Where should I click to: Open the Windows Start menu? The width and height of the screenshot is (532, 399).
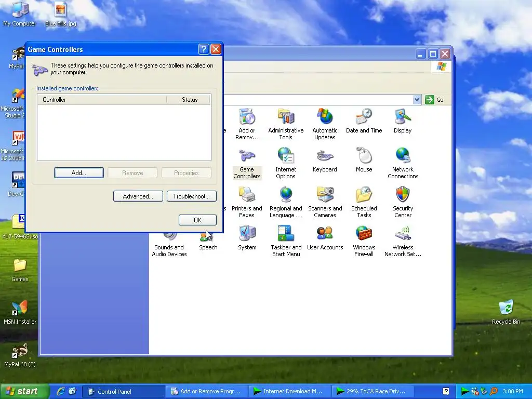point(24,391)
